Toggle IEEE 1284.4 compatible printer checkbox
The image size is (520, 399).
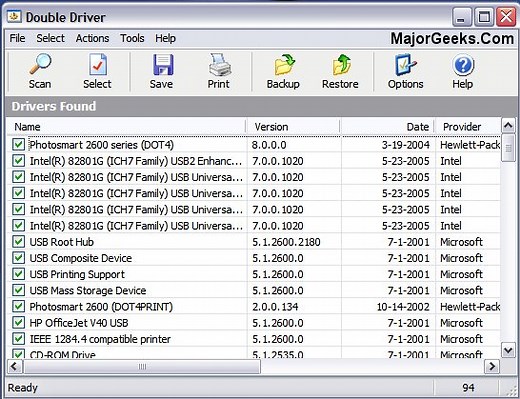click(x=18, y=339)
